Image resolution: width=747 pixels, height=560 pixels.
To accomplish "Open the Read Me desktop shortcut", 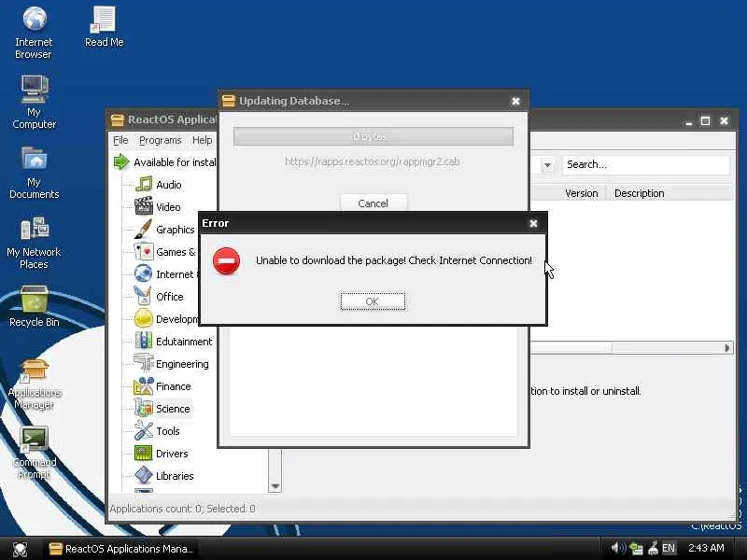I will [x=104, y=27].
